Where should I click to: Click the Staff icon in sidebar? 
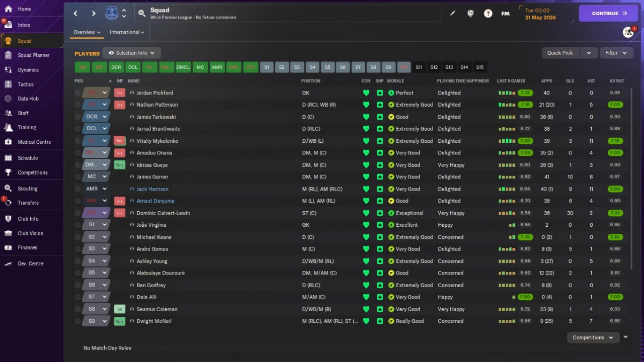pyautogui.click(x=8, y=113)
